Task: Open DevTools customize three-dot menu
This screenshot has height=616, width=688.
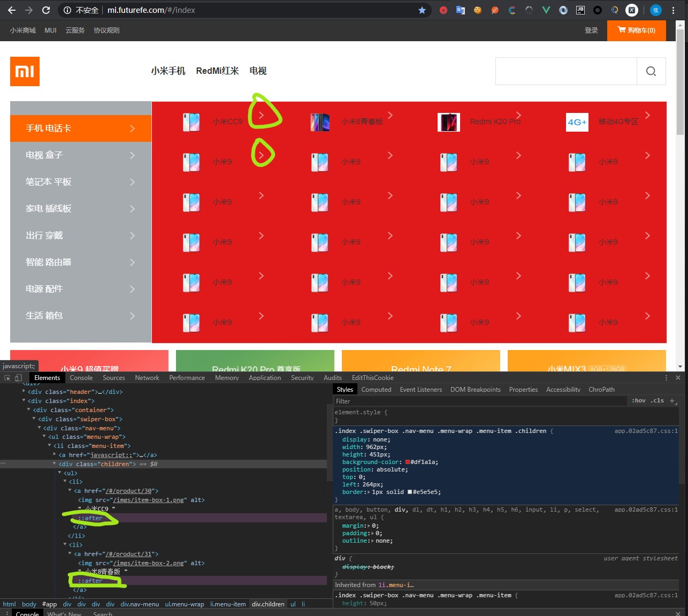Action: [666, 378]
